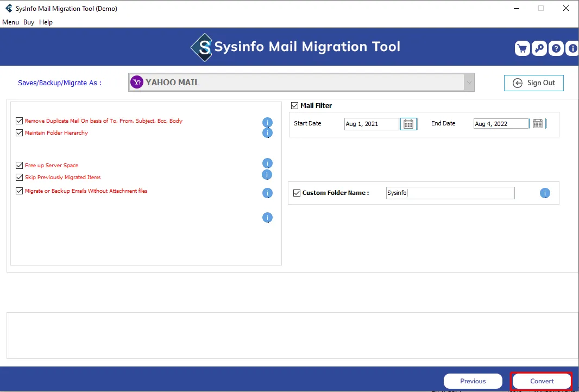Screen dimensions: 579x392
Task: Show info for Migrate Without Attachment option
Action: tap(267, 193)
